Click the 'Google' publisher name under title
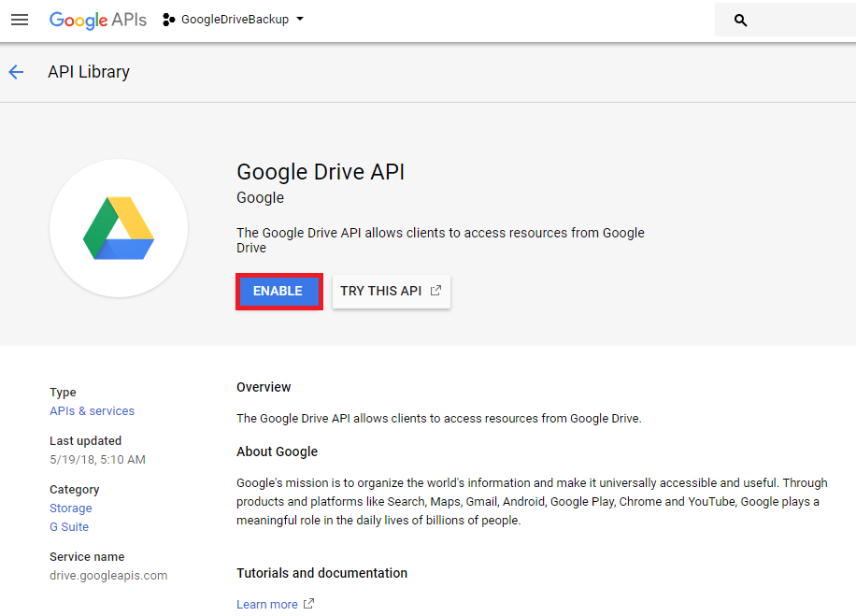 pyautogui.click(x=260, y=197)
